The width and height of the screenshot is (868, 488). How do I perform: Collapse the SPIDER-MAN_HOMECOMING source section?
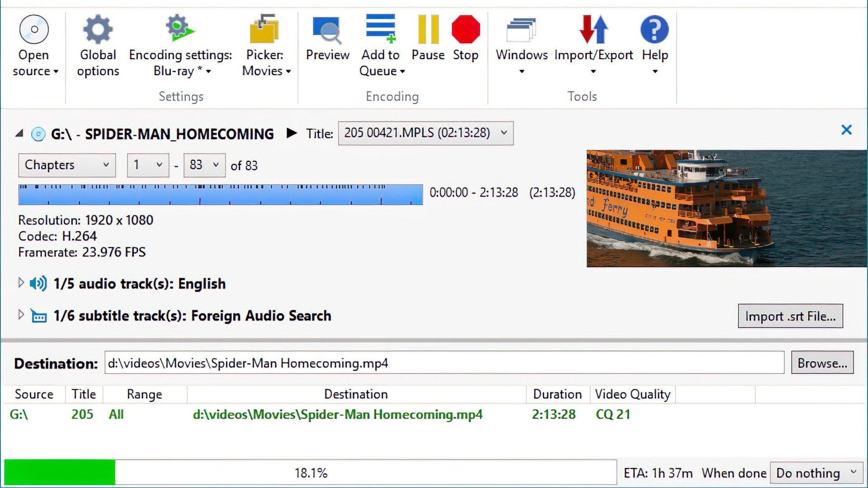tap(19, 134)
